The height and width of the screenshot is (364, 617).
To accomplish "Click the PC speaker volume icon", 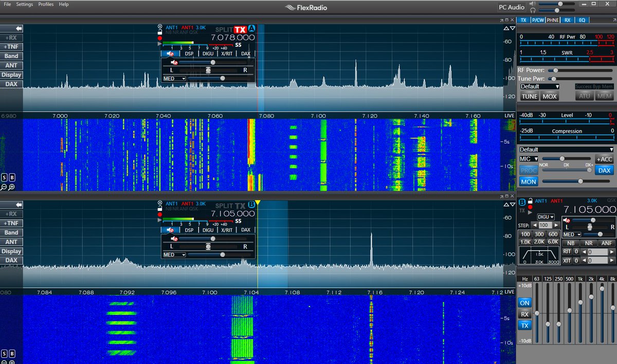I will click(532, 4).
